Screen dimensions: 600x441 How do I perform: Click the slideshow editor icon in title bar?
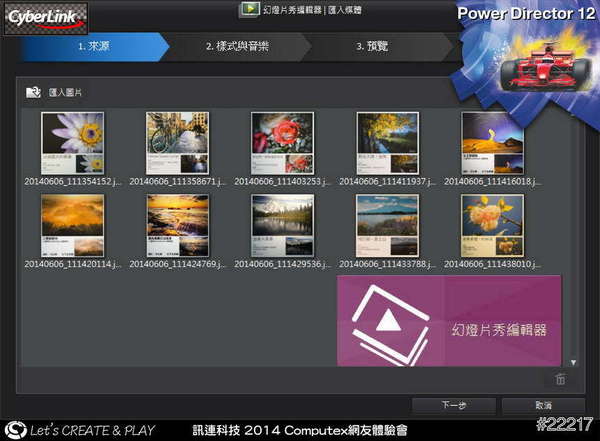(249, 10)
